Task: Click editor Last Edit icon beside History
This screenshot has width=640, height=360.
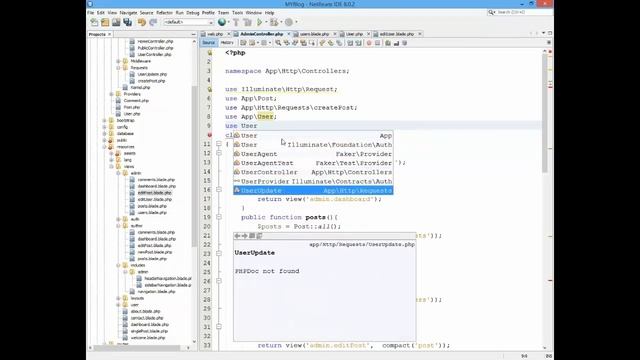Action: tap(243, 43)
